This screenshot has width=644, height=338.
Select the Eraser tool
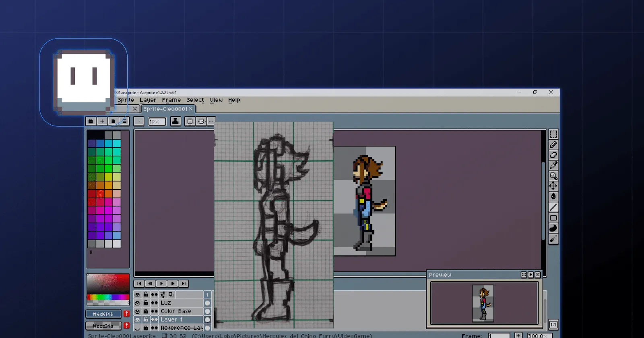(x=553, y=155)
